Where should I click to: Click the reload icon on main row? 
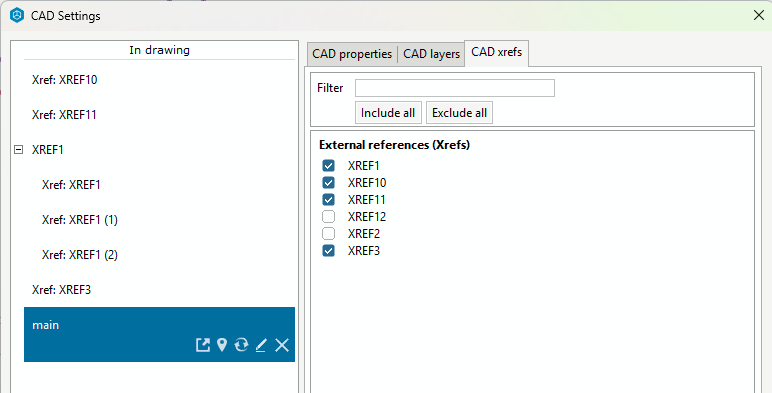[241, 345]
